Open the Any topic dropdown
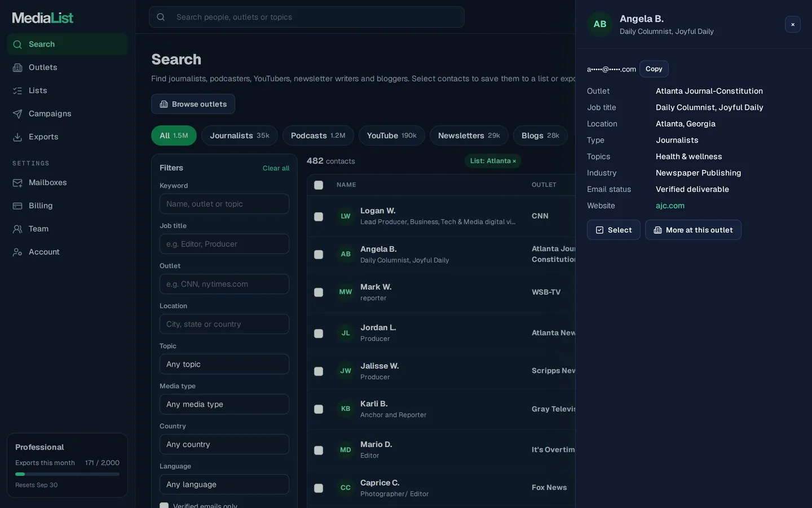812x508 pixels. (x=224, y=364)
